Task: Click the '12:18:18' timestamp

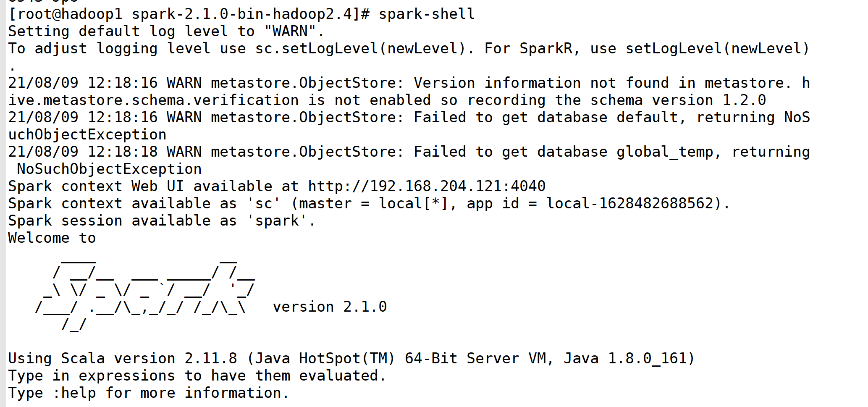Action: (x=123, y=152)
